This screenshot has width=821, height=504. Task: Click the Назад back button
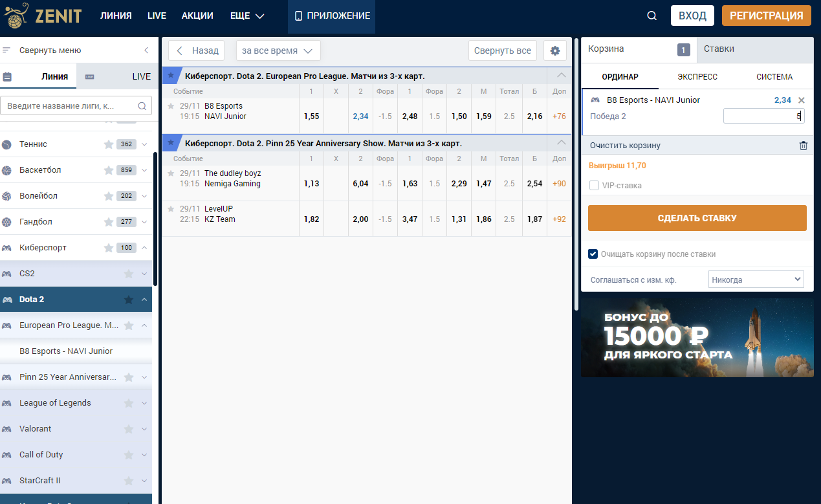196,50
